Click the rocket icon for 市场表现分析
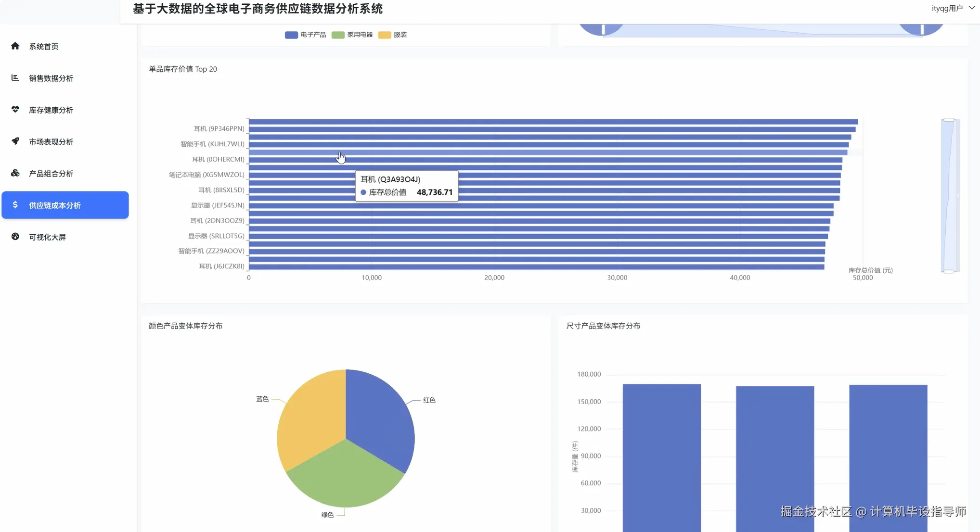The height and width of the screenshot is (532, 980). pos(15,141)
